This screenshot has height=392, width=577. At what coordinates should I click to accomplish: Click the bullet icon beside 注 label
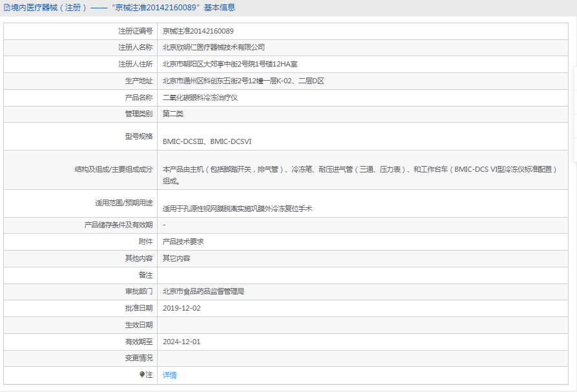[x=142, y=375]
